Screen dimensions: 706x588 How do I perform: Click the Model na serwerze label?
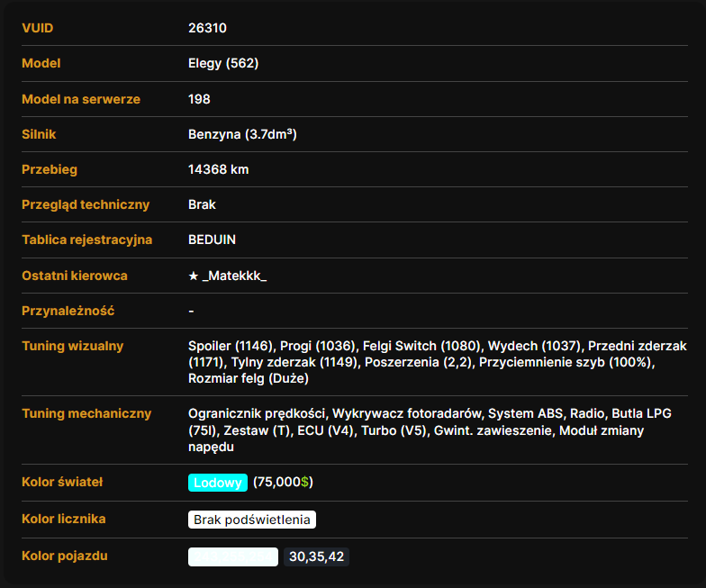81,99
